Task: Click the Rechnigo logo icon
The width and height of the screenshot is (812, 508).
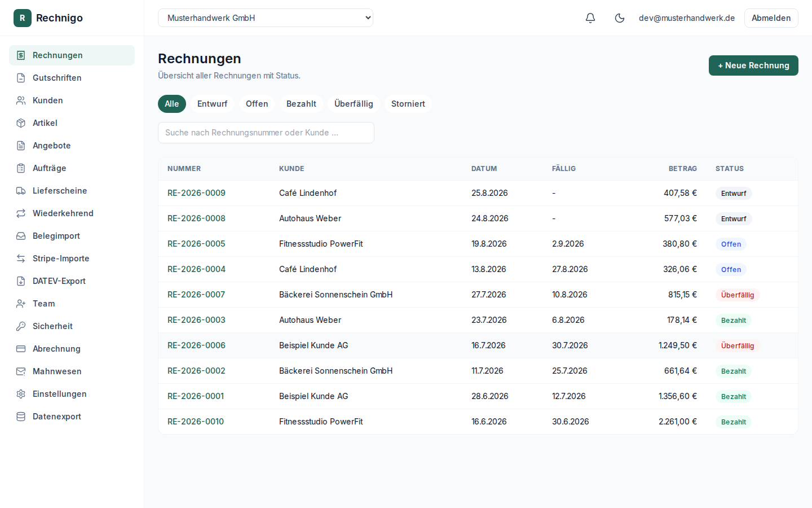Action: coord(23,18)
